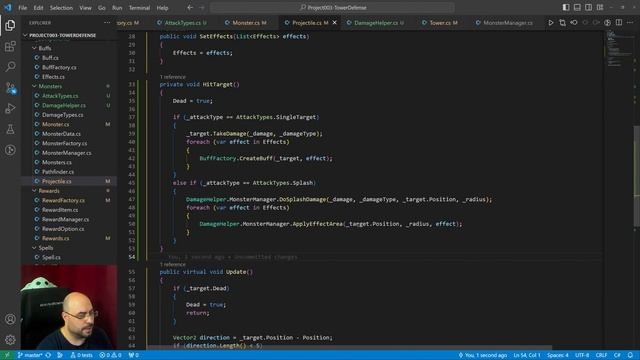Image resolution: width=640 pixels, height=360 pixels.
Task: Open Effects.cs in explorer
Action: click(53, 77)
